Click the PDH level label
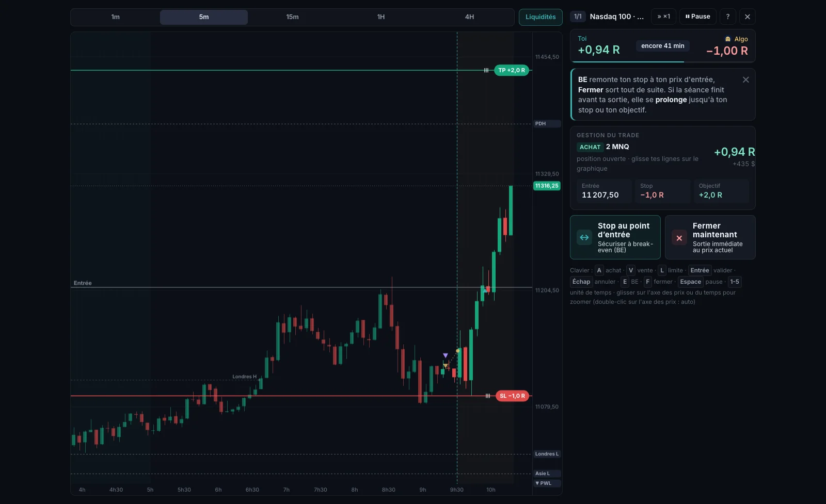 [x=547, y=124]
